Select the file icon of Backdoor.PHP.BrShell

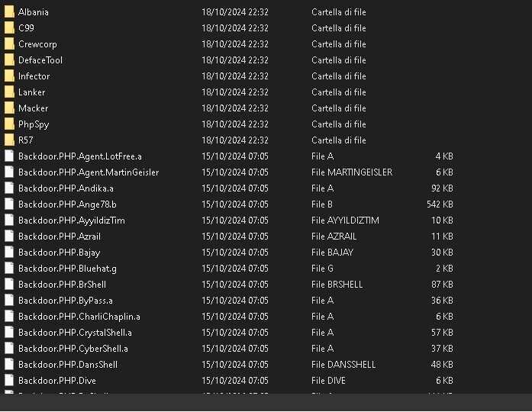[9, 284]
